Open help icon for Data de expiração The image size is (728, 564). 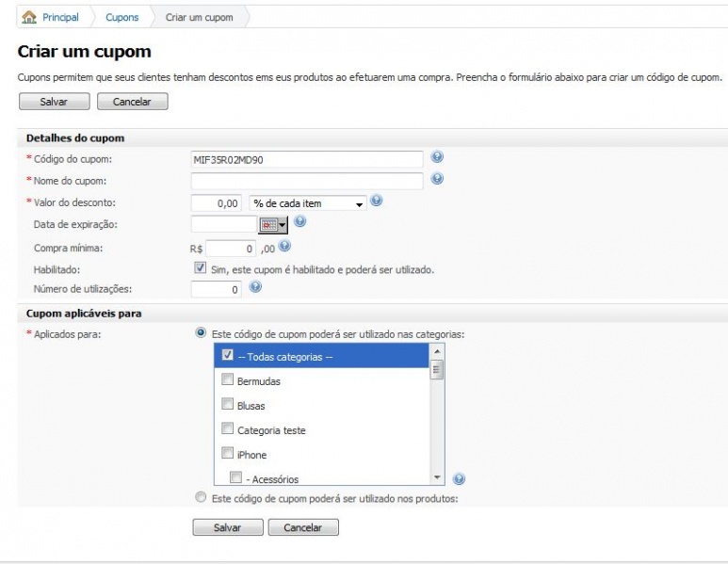[299, 222]
